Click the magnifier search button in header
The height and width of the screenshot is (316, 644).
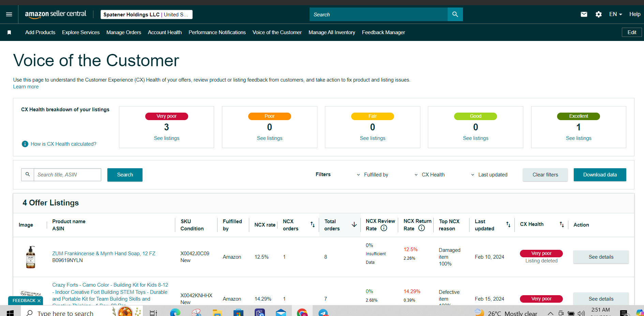[x=455, y=14]
